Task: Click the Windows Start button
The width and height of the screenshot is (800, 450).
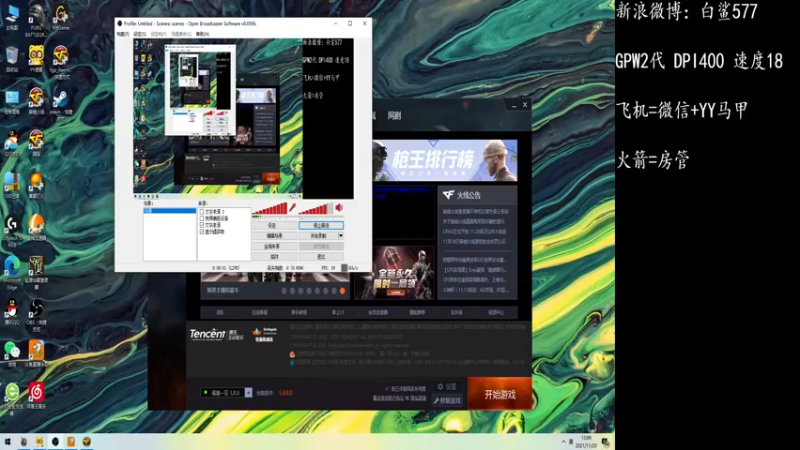Action: (x=7, y=441)
